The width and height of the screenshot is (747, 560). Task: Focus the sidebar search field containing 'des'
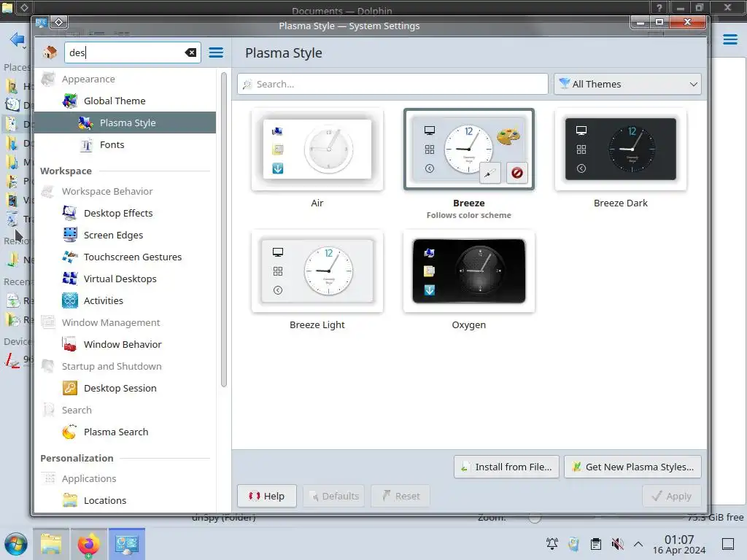click(133, 52)
